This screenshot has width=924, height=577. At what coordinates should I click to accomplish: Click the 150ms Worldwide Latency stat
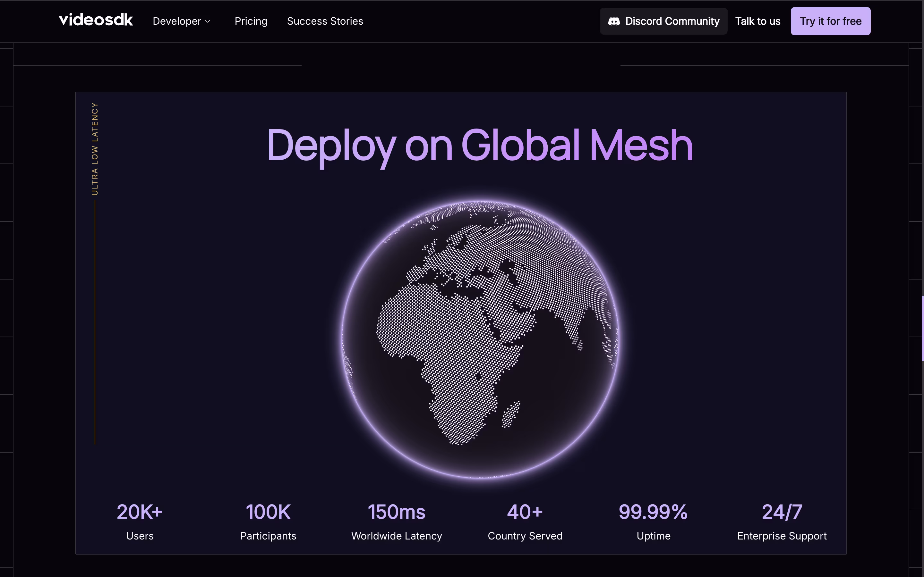pos(396,521)
